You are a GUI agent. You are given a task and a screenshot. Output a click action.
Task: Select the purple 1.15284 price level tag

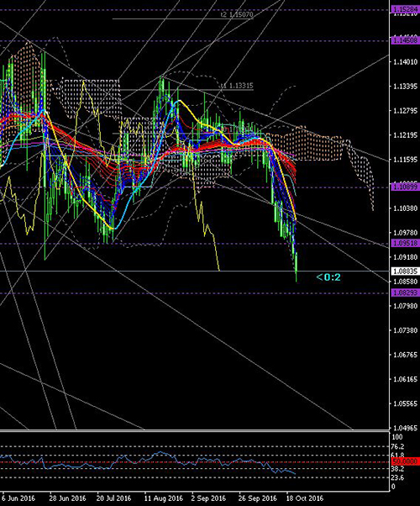pos(405,9)
